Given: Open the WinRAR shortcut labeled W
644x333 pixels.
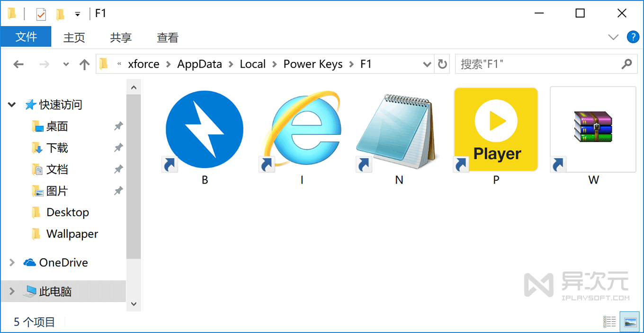Looking at the screenshot, I should tap(592, 129).
